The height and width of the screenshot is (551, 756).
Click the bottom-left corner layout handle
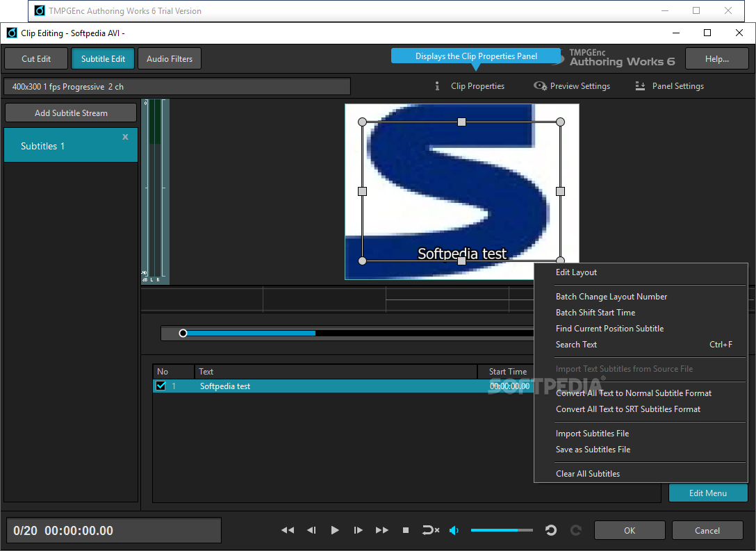pos(363,261)
